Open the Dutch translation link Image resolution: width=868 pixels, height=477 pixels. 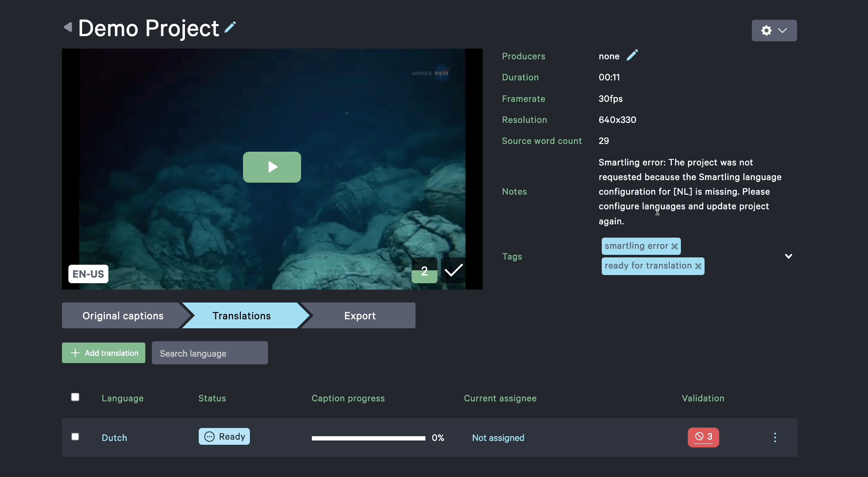[114, 437]
